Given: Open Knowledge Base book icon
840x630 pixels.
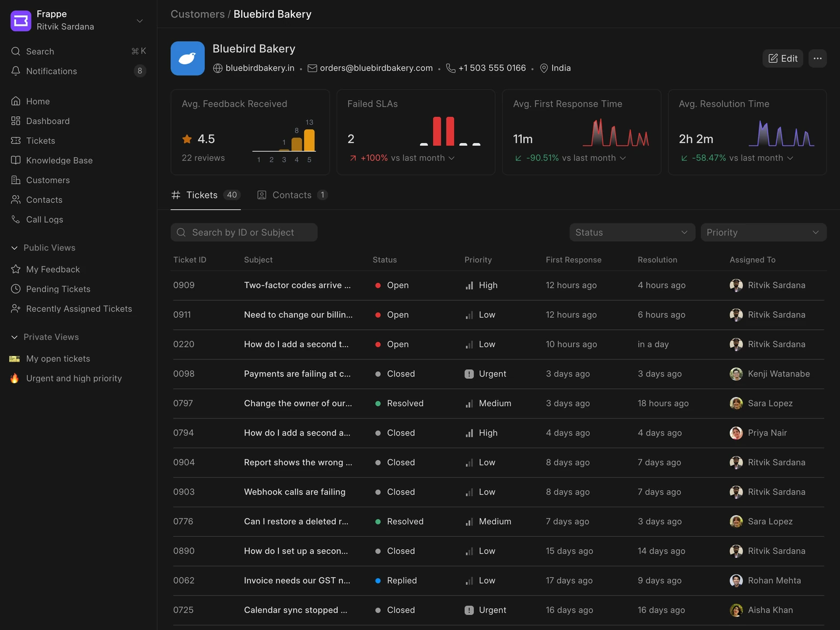Looking at the screenshot, I should (16, 160).
